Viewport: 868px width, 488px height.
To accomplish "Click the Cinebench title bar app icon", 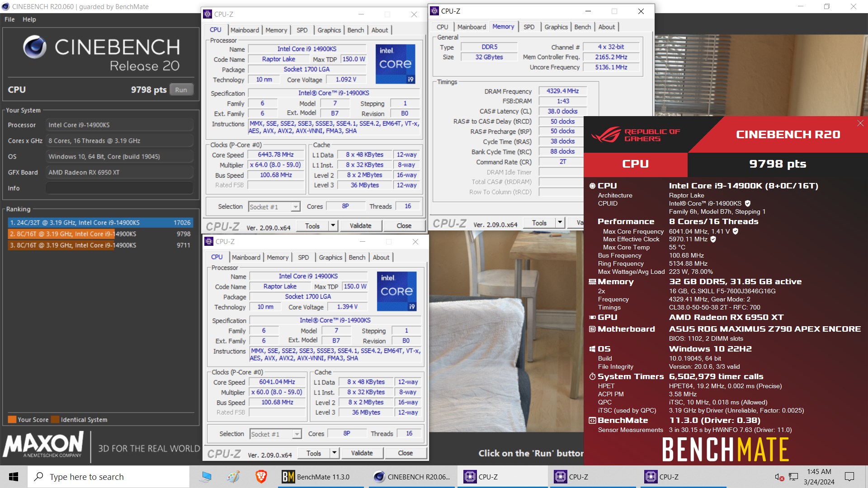I will pos(5,6).
